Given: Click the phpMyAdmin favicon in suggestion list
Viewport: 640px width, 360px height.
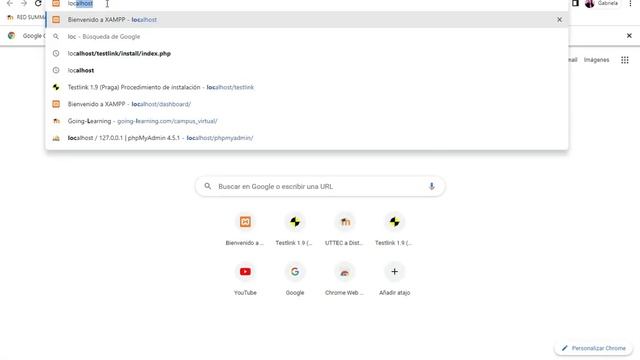Looking at the screenshot, I should point(56,138).
